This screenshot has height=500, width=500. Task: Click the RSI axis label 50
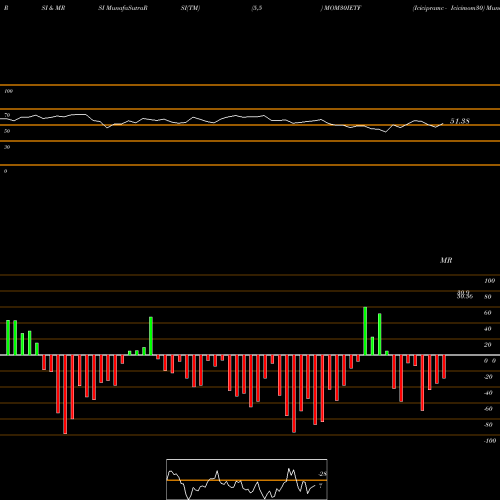click(x=7, y=131)
